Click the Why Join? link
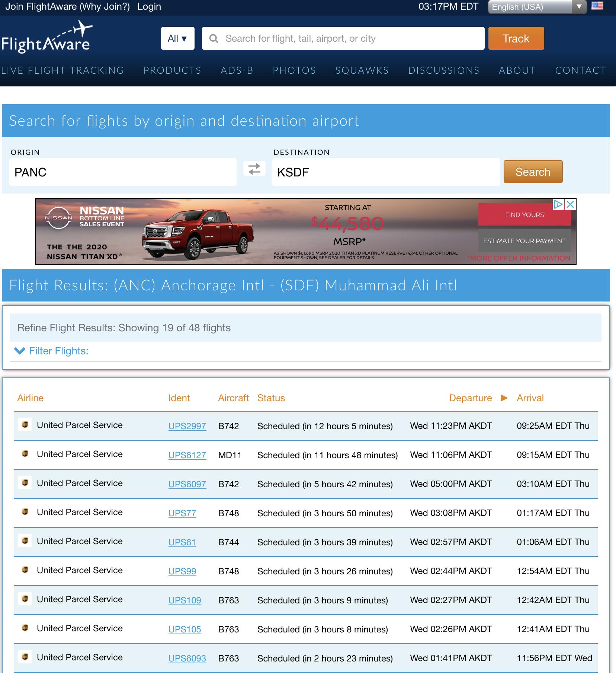The height and width of the screenshot is (673, 616). click(105, 6)
